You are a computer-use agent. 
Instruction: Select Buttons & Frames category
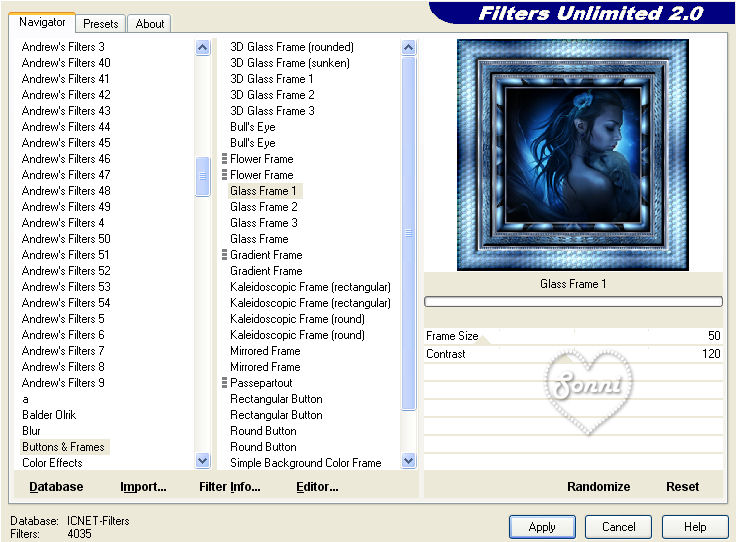(x=63, y=447)
